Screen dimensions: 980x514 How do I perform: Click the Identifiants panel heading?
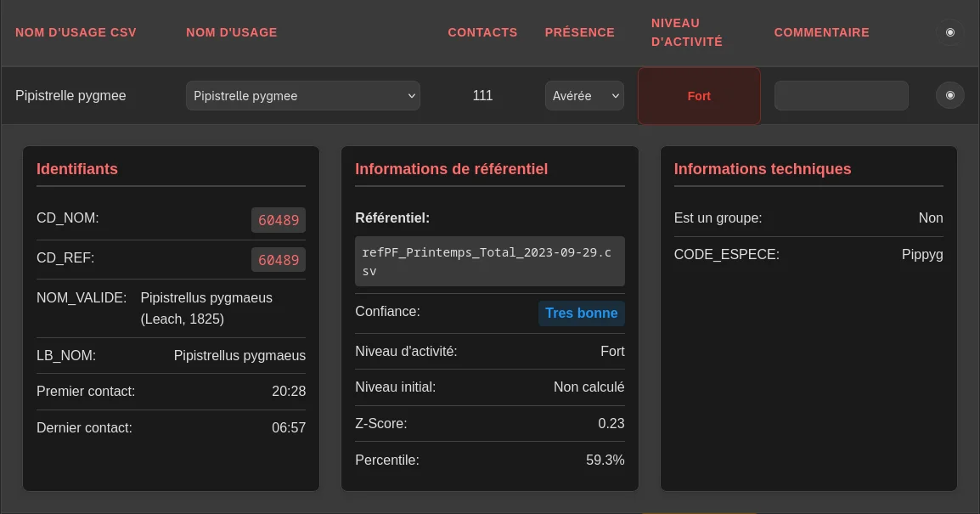click(77, 169)
